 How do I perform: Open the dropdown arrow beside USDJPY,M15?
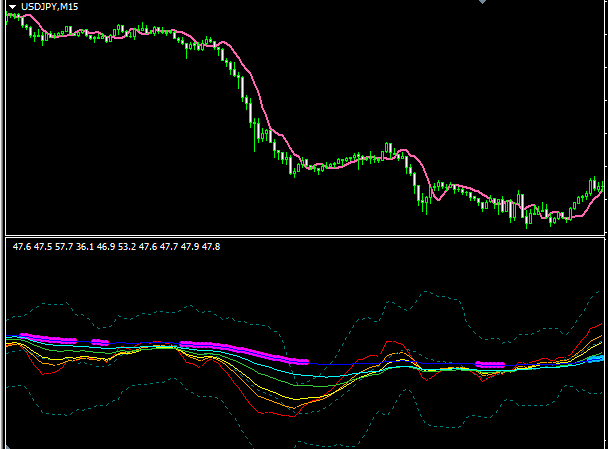coord(12,7)
